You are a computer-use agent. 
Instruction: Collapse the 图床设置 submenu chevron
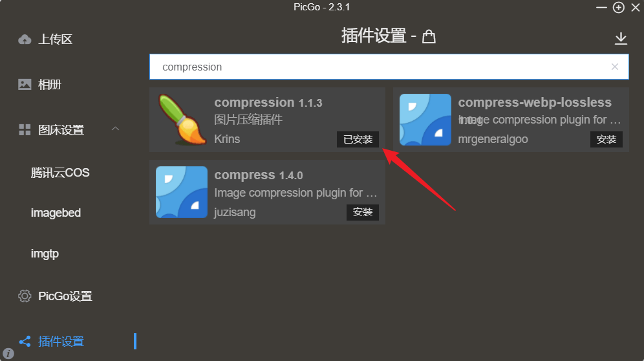click(x=115, y=129)
